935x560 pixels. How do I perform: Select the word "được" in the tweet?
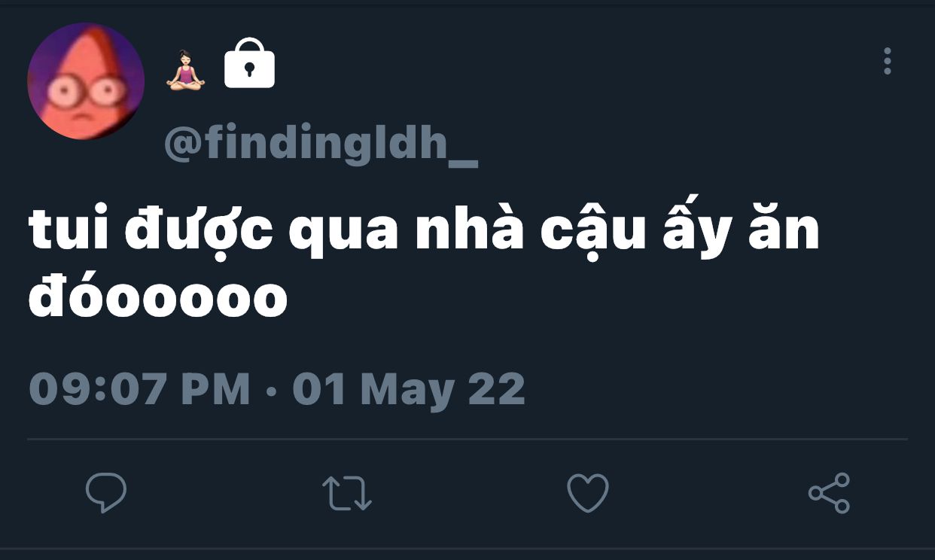coord(199,233)
